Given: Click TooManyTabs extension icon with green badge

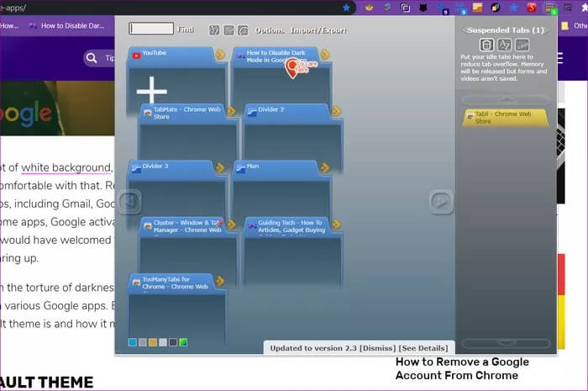Looking at the screenshot, I should [x=550, y=8].
